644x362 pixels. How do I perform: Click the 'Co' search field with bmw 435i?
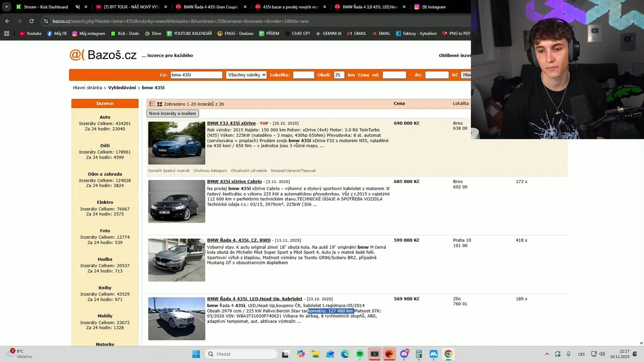point(196,75)
